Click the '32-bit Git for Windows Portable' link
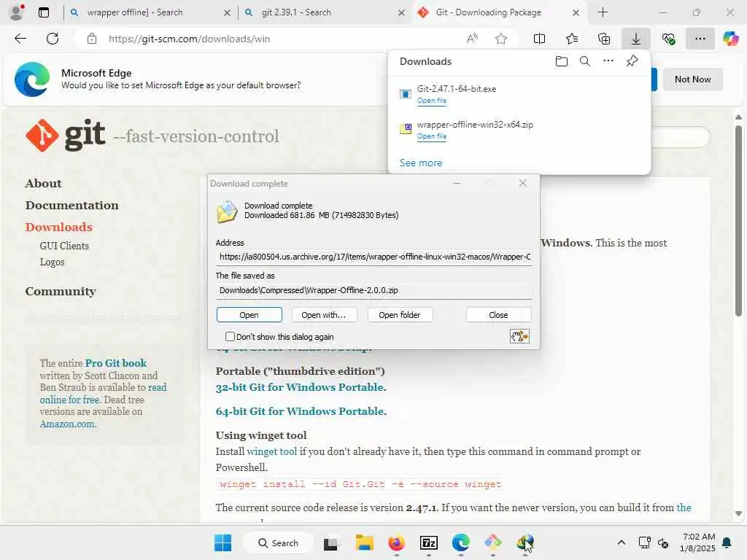The width and height of the screenshot is (747, 560). [x=301, y=387]
